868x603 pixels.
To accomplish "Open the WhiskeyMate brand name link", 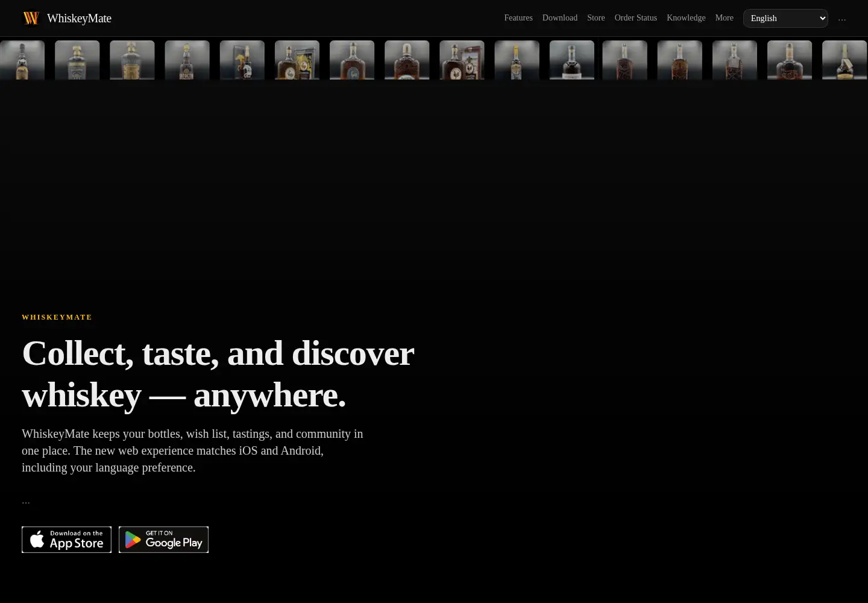I will (79, 18).
